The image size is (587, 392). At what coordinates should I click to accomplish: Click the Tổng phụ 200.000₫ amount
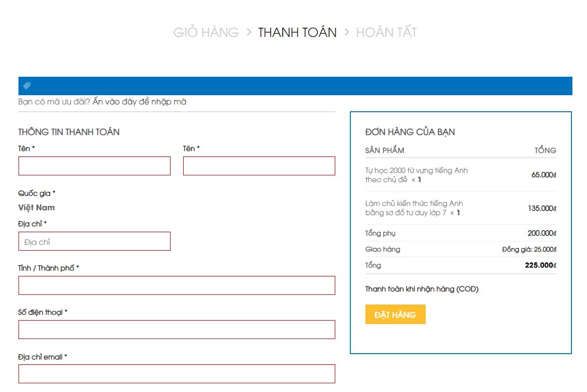(x=542, y=233)
